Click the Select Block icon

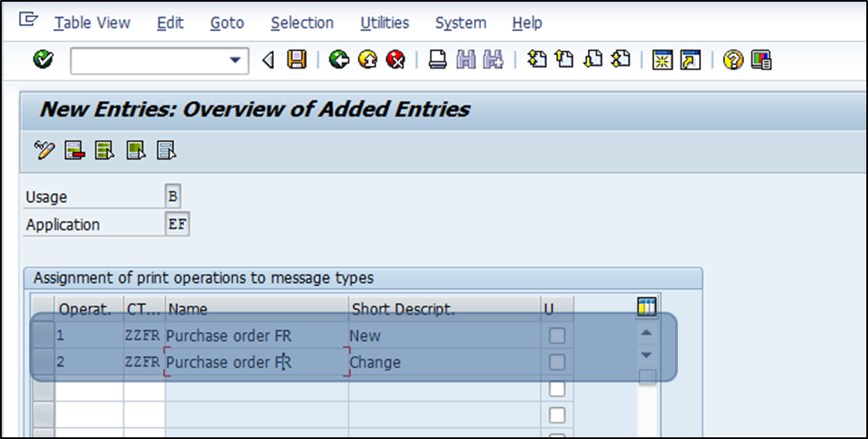point(135,150)
